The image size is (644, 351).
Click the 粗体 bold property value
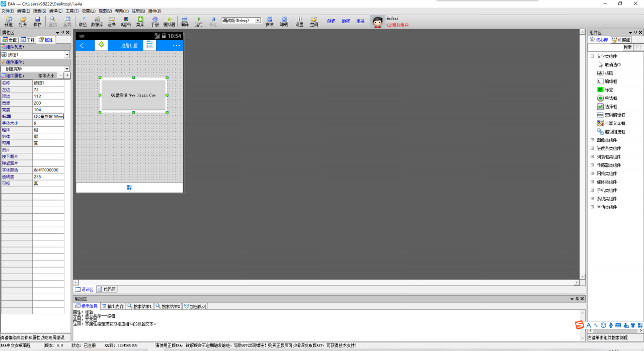point(48,130)
